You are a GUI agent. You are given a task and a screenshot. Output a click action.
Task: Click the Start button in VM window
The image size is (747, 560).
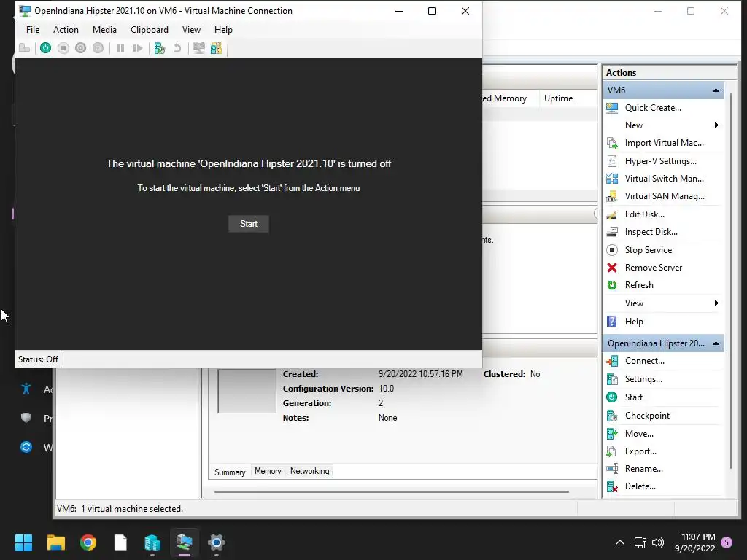[249, 224]
